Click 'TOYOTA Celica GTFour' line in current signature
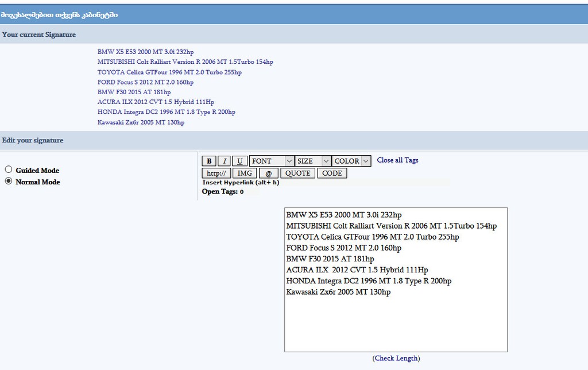Image resolution: width=588 pixels, height=370 pixels. (169, 72)
